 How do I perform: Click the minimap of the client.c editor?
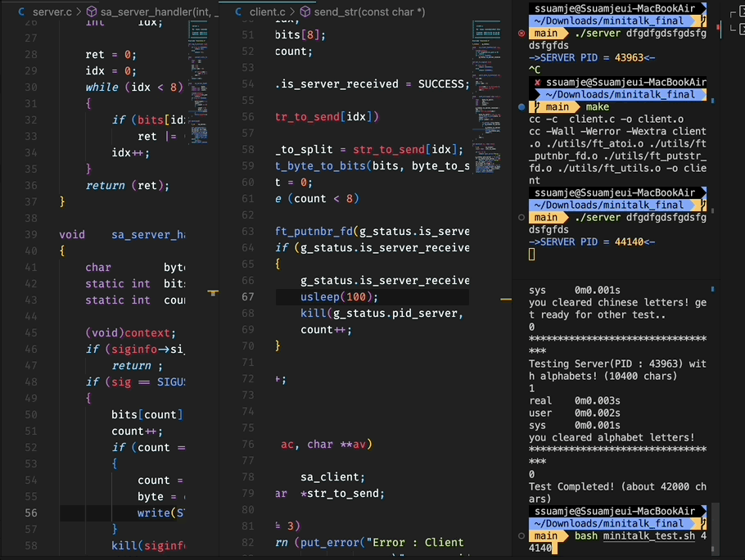(x=486, y=97)
